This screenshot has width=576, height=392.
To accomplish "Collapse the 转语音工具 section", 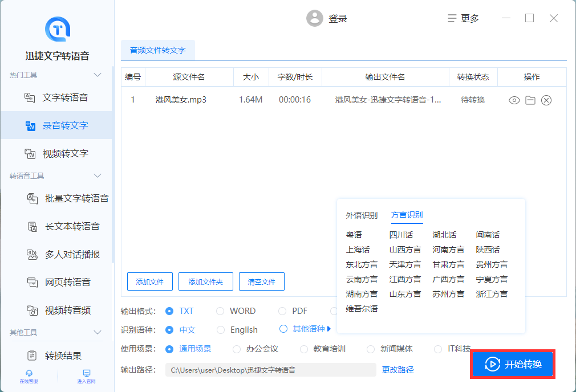I will pos(98,175).
